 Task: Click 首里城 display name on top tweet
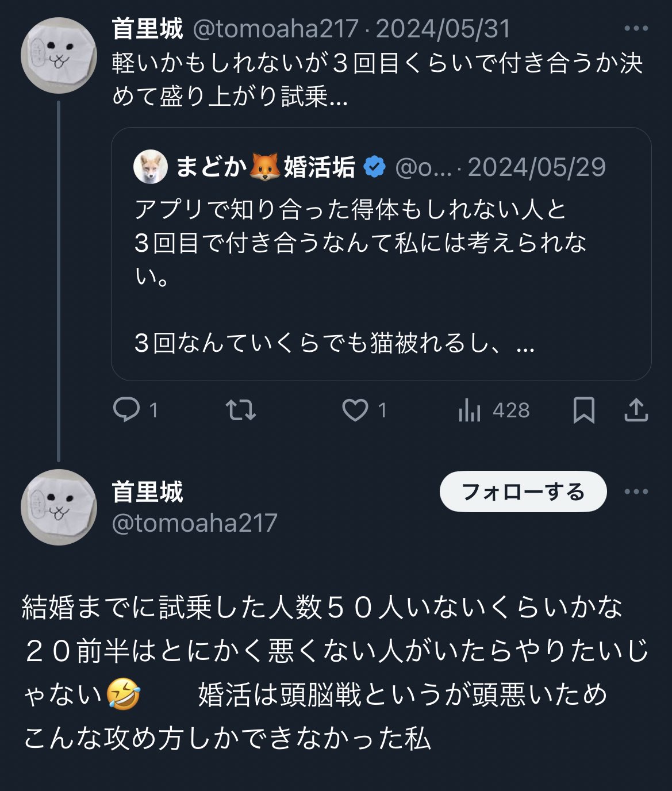tap(147, 29)
